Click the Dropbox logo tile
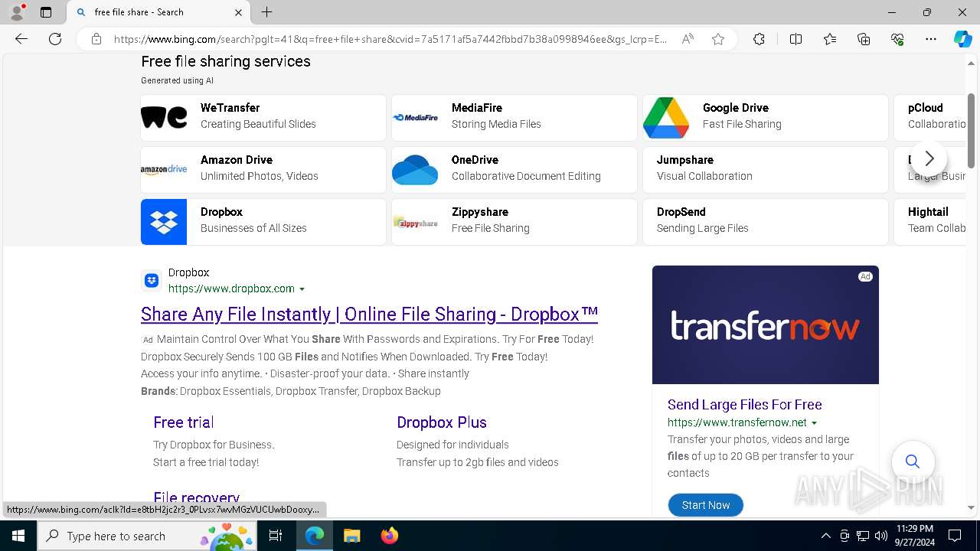The width and height of the screenshot is (980, 551). point(164,222)
